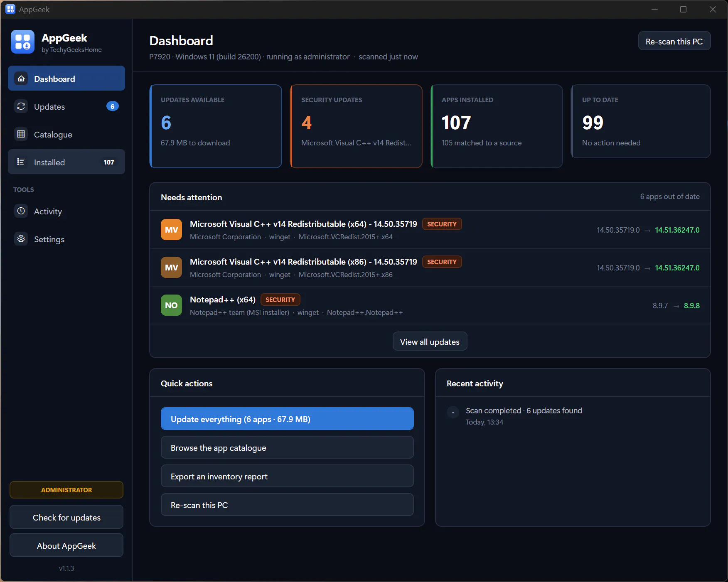Select the Apps Installed card

click(x=497, y=126)
